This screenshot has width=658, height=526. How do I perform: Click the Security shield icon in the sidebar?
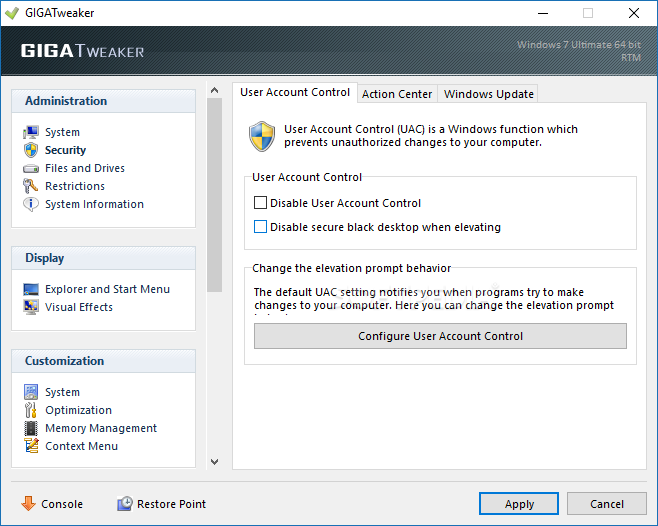[x=31, y=150]
